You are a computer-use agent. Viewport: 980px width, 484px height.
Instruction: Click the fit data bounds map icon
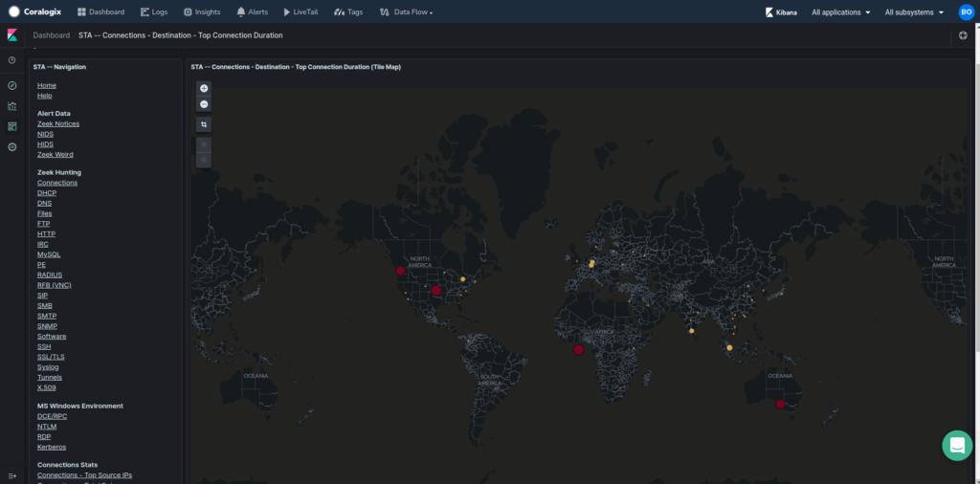[x=204, y=125]
